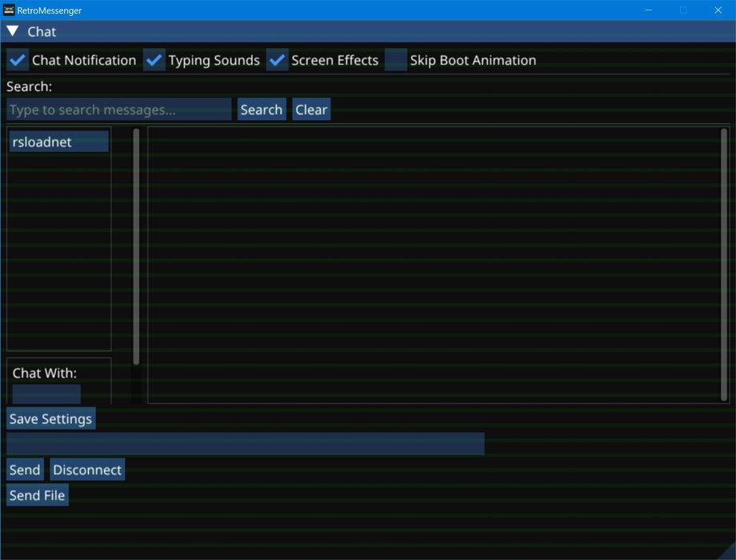The height and width of the screenshot is (560, 736).
Task: Select the rsloadnet contact
Action: (x=58, y=142)
